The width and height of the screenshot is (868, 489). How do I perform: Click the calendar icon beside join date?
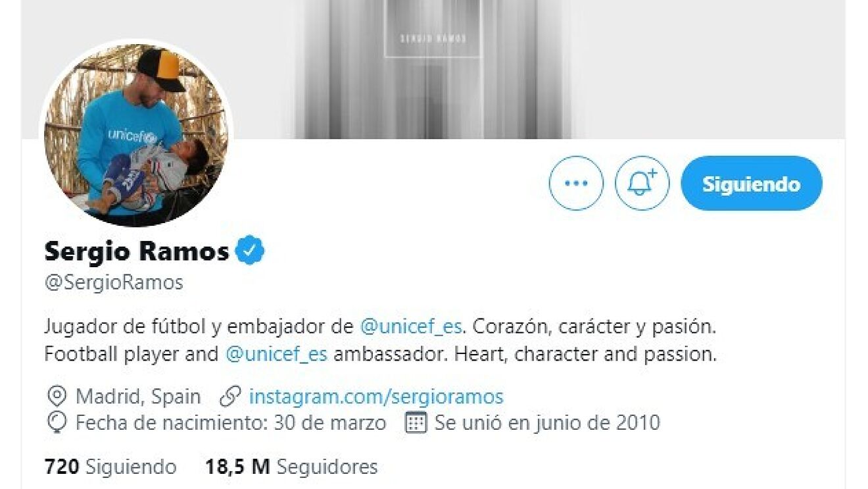click(416, 423)
